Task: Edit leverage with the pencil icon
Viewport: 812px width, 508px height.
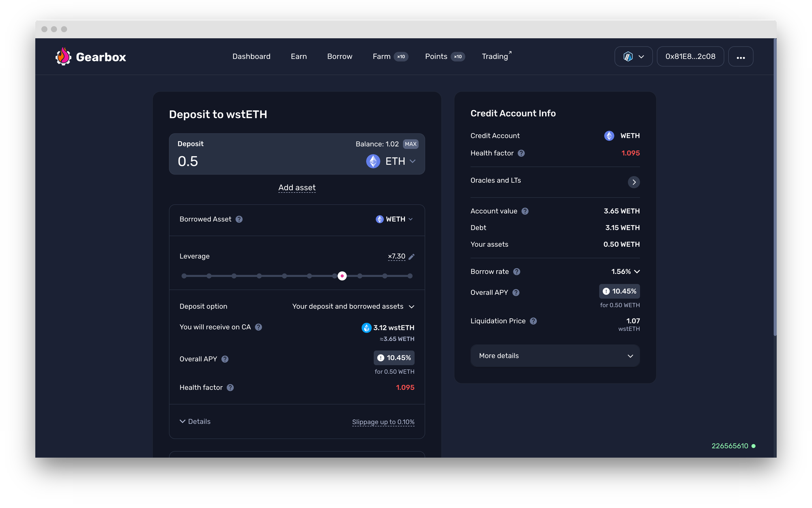Action: tap(411, 257)
